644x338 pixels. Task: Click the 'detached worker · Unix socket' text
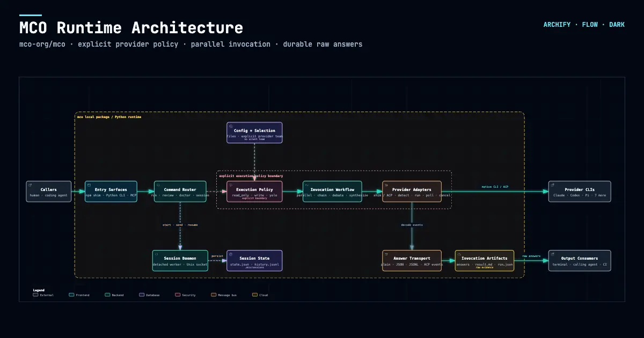180,264
